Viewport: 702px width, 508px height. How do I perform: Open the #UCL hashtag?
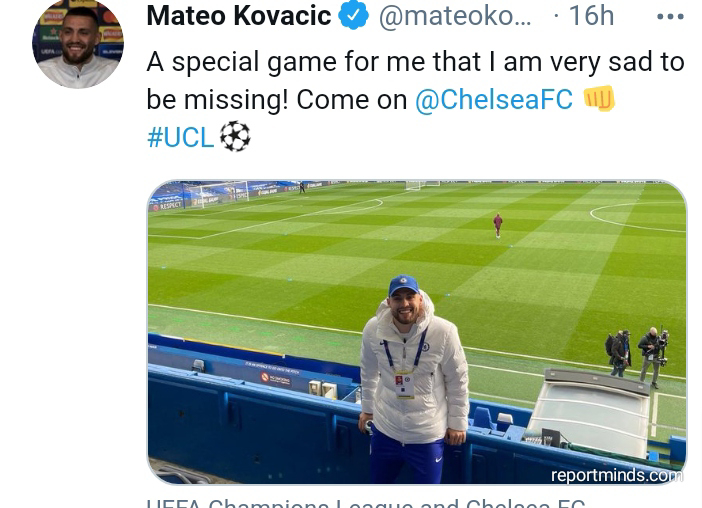[x=180, y=138]
